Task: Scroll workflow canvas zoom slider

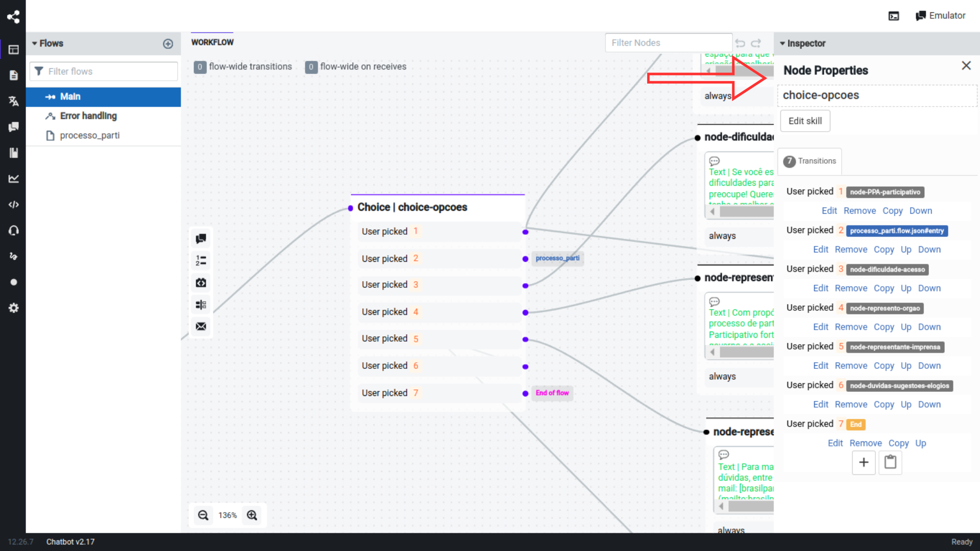Action: pyautogui.click(x=228, y=515)
